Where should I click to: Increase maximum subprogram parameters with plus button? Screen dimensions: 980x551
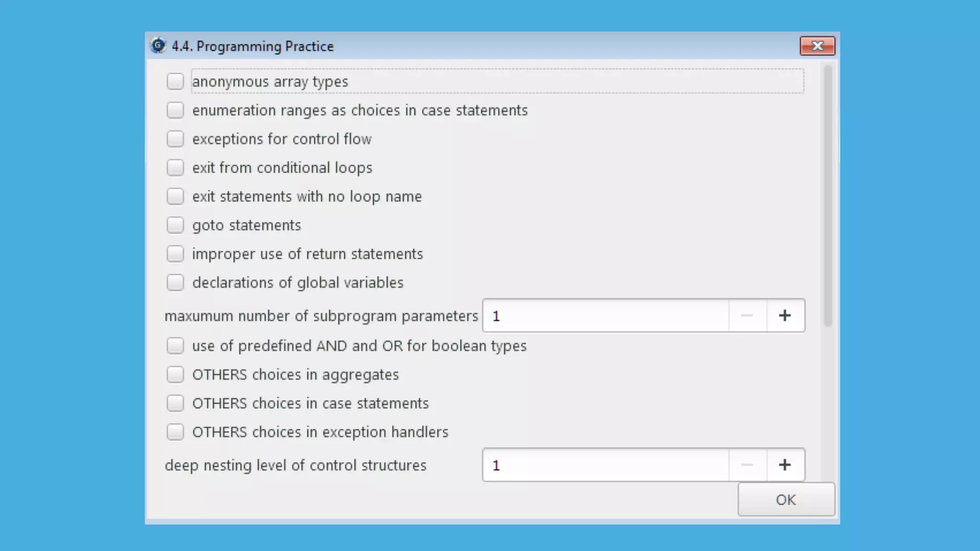(x=785, y=316)
